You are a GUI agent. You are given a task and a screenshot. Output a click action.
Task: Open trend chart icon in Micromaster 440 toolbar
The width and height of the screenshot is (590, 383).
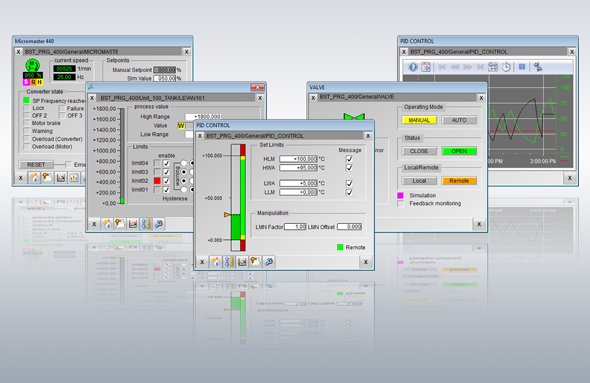coord(61,178)
